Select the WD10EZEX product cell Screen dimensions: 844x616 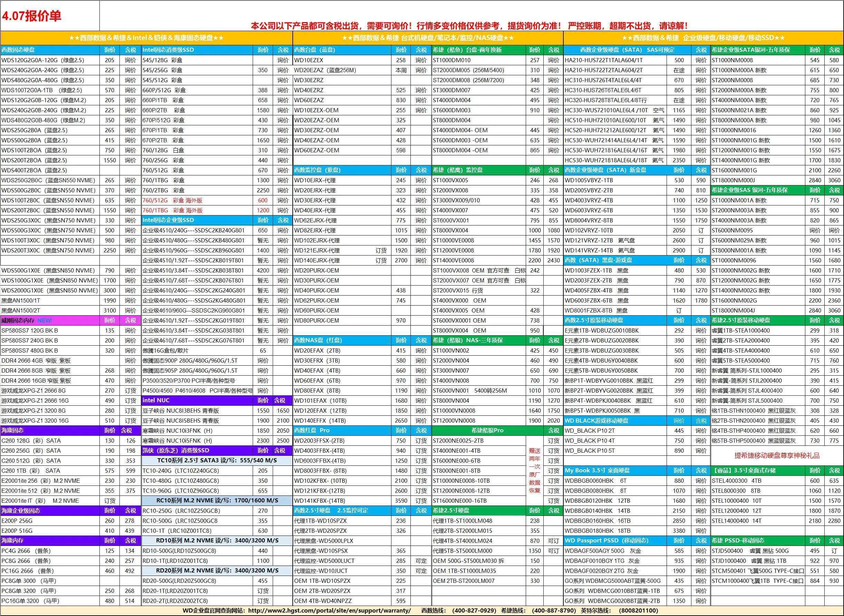coord(342,60)
